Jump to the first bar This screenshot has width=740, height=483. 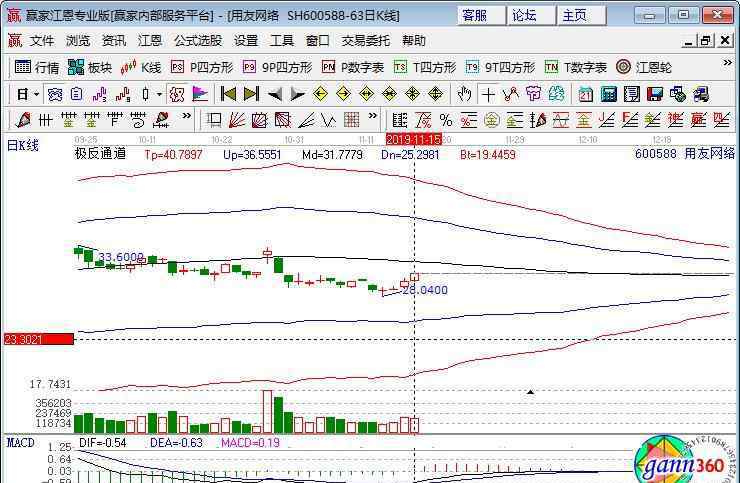pos(228,94)
